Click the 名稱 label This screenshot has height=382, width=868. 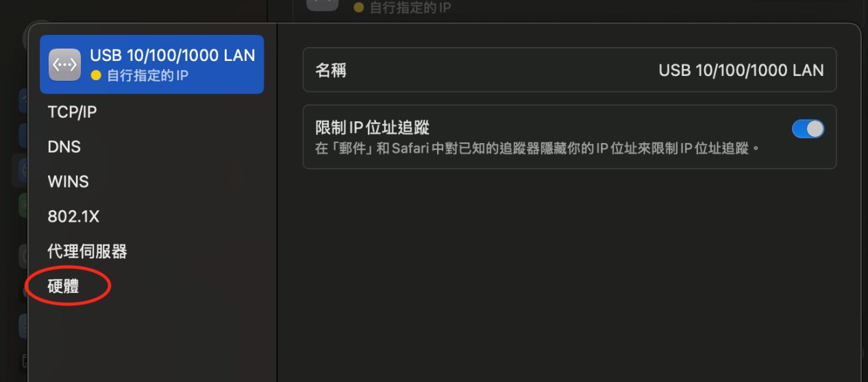331,70
